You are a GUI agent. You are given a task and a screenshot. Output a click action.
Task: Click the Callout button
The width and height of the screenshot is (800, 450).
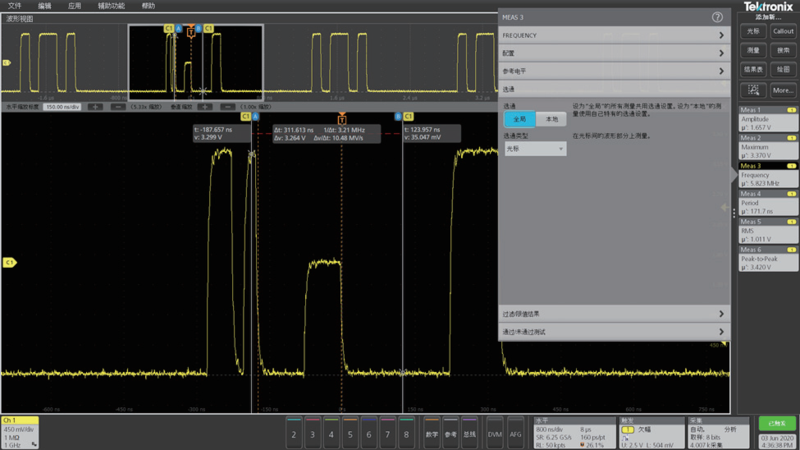(x=783, y=31)
